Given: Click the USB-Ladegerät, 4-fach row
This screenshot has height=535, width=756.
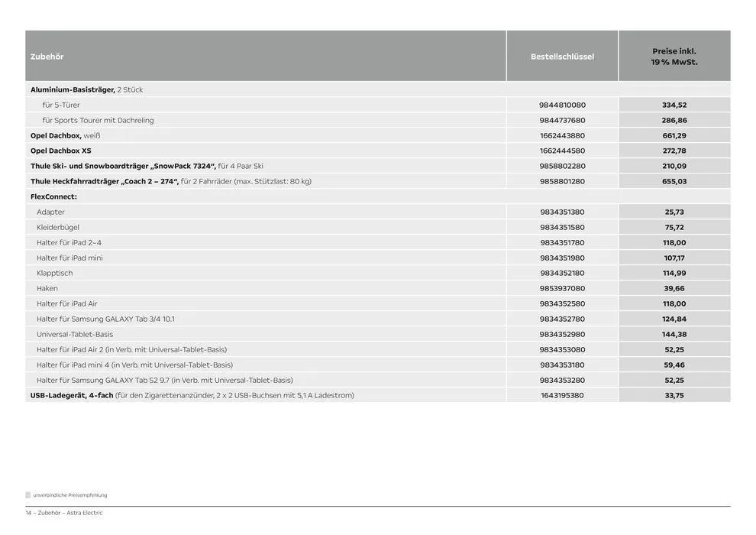Looking at the screenshot, I should [x=192, y=395].
